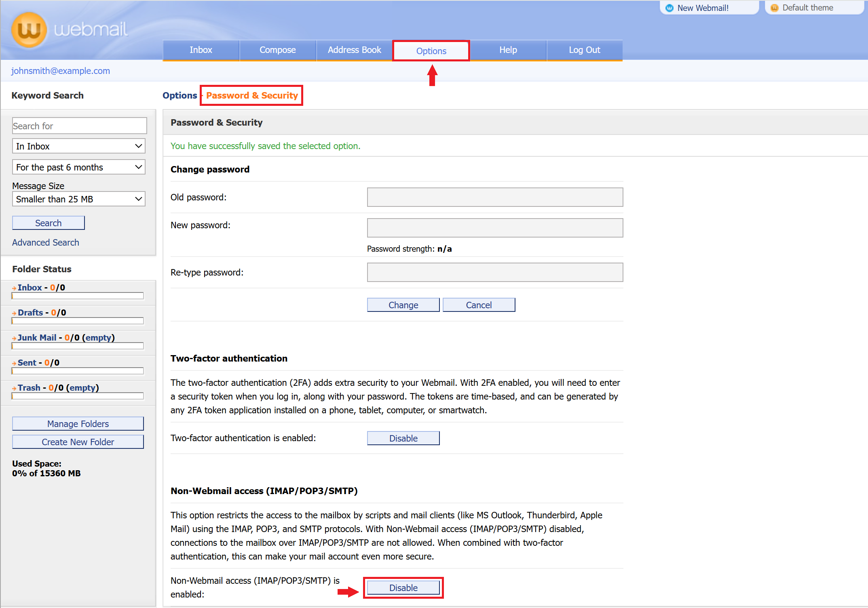Click the arrow icon beside Sent folder
This screenshot has height=608, width=868.
[x=14, y=363]
